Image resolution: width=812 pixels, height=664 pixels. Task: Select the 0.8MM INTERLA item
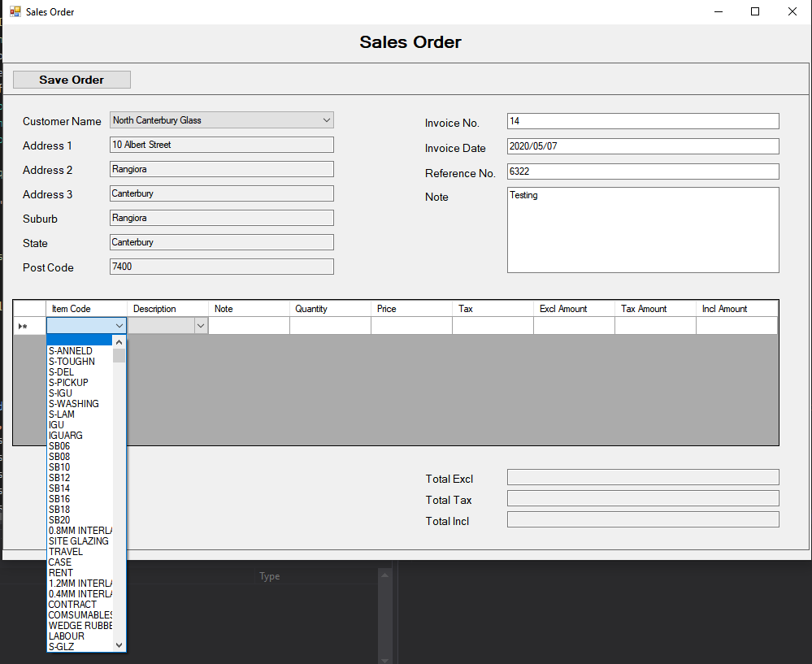pos(80,531)
